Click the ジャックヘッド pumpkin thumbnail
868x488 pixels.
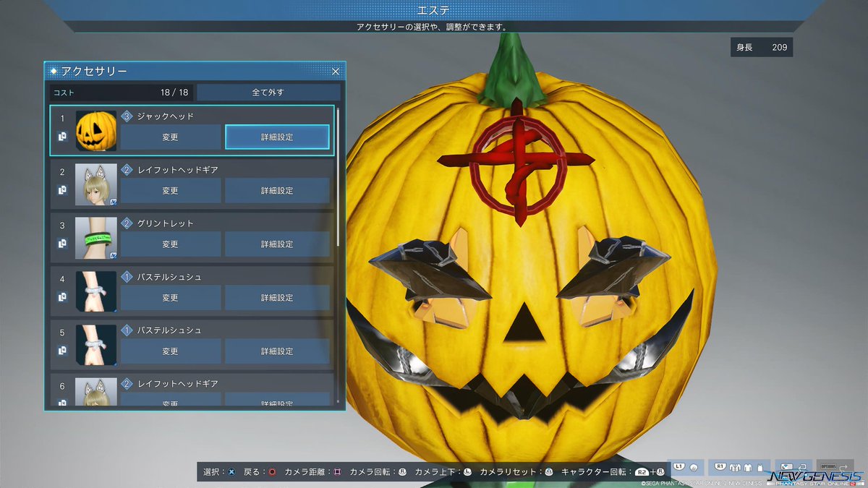pyautogui.click(x=95, y=131)
